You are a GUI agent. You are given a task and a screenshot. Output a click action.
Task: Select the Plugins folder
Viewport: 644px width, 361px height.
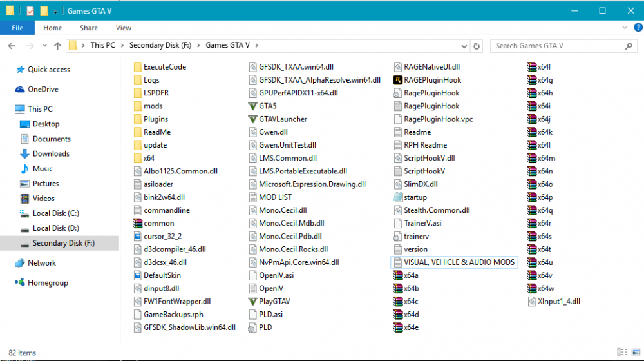coord(151,119)
